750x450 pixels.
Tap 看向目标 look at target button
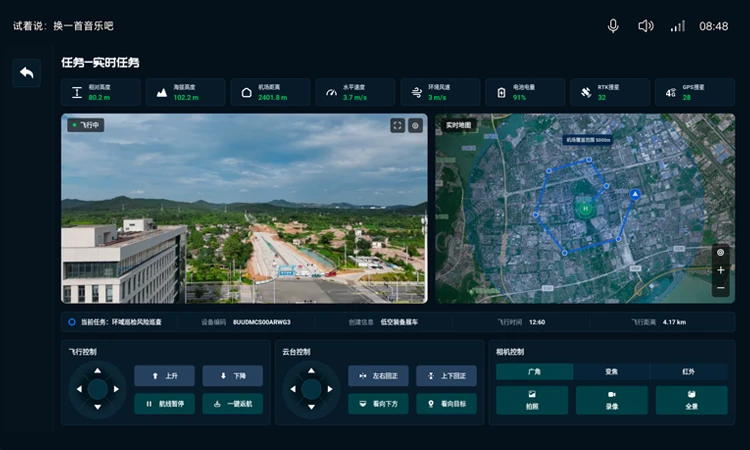[x=446, y=404]
